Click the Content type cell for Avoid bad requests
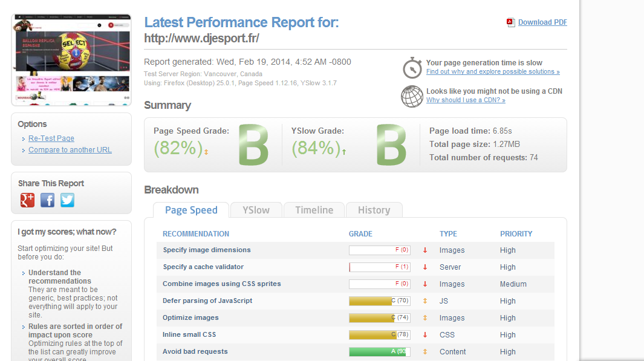Screen dimensions: 644x361 point(452,351)
